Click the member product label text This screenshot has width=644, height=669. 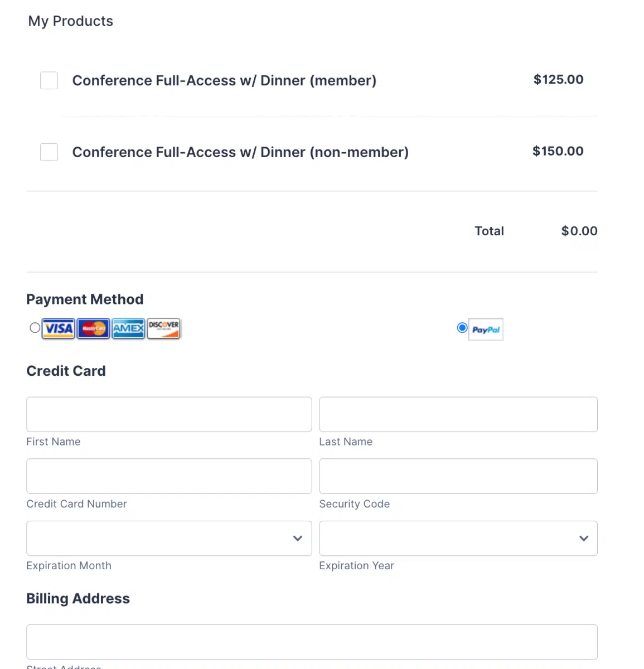point(224,80)
